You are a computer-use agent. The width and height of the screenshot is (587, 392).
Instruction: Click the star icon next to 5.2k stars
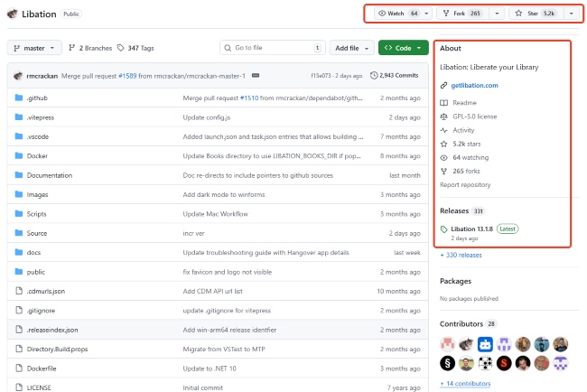point(443,144)
